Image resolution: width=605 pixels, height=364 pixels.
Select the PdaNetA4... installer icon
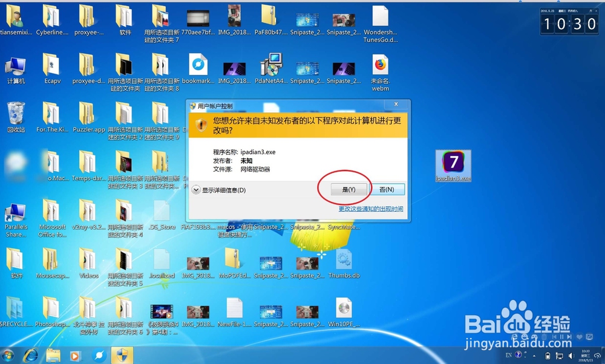point(271,70)
